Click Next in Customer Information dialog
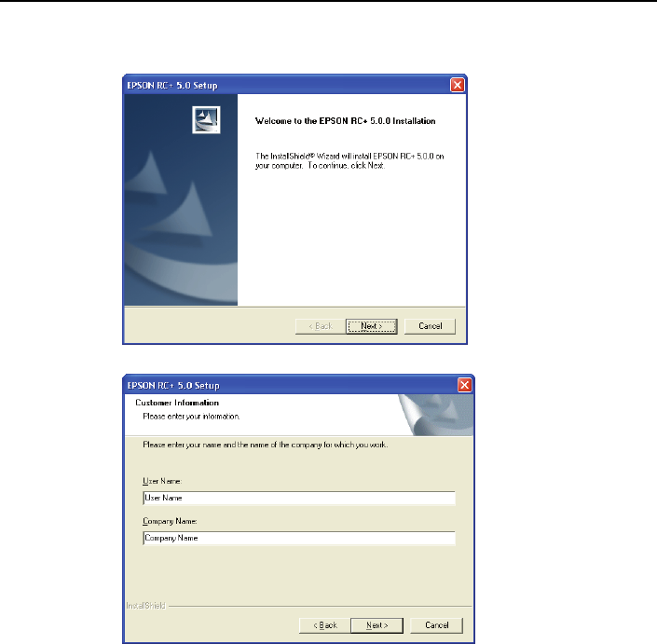The width and height of the screenshot is (657, 644). 376,625
